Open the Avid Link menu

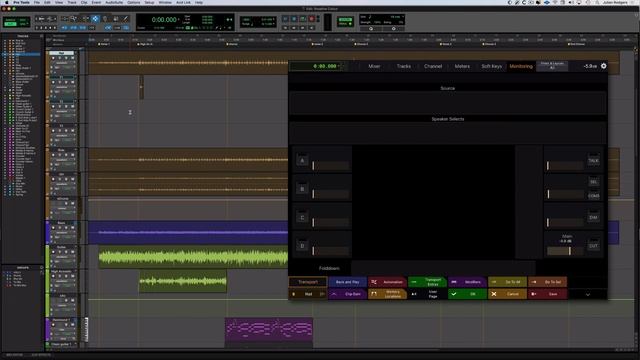(x=183, y=2)
